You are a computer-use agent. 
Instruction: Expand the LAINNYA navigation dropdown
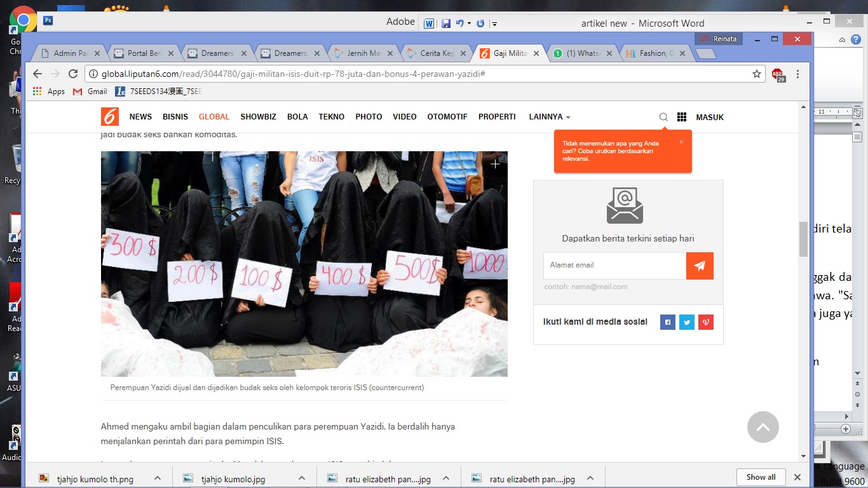(550, 117)
